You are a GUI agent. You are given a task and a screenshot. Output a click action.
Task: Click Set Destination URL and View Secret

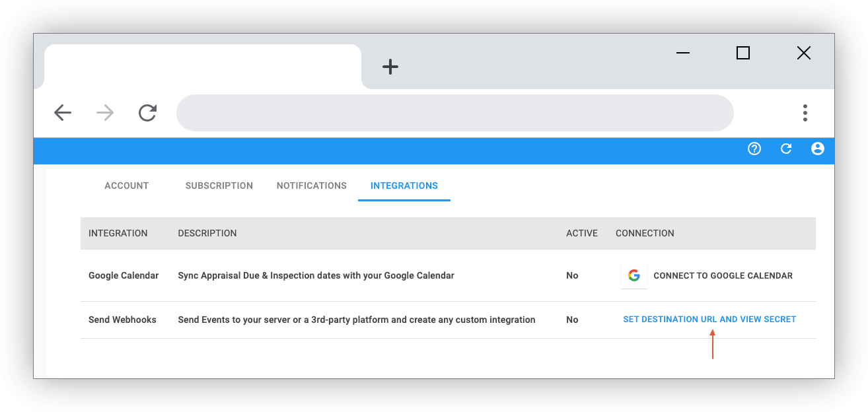click(709, 320)
